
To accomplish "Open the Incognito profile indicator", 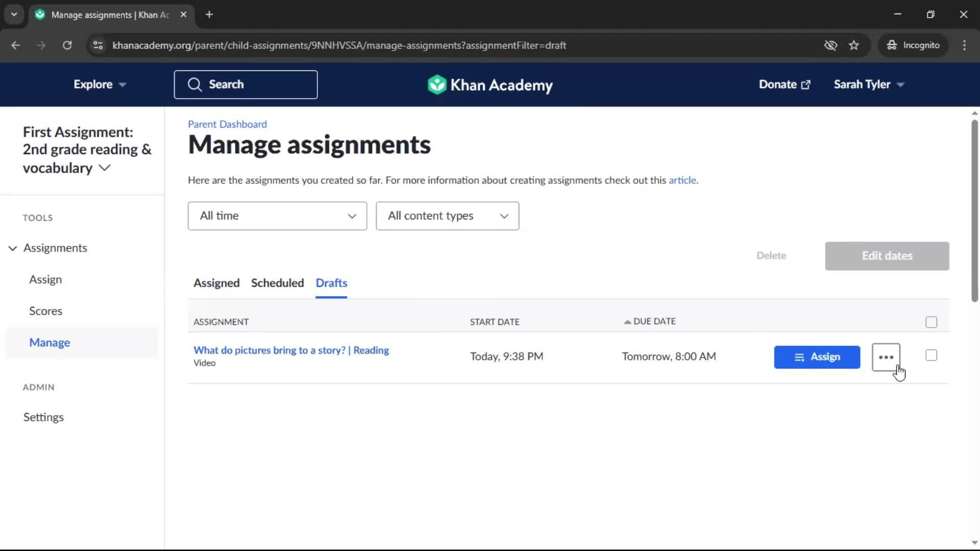I will 913,45.
